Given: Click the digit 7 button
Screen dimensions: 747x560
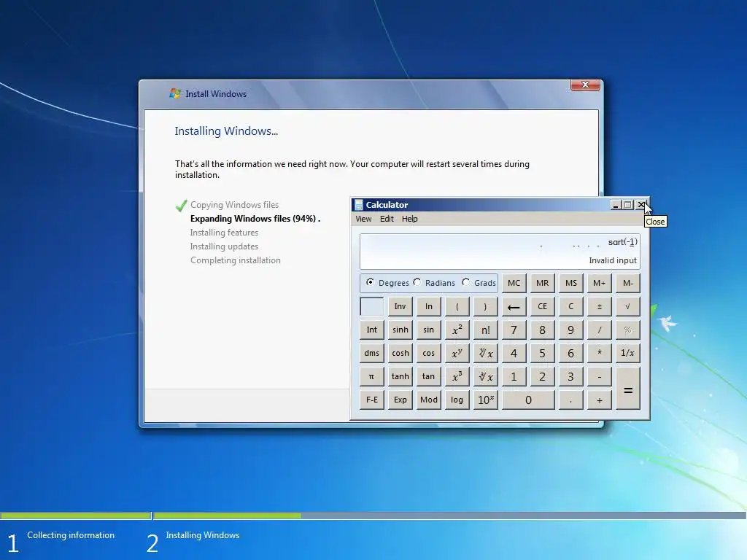Looking at the screenshot, I should 514,330.
